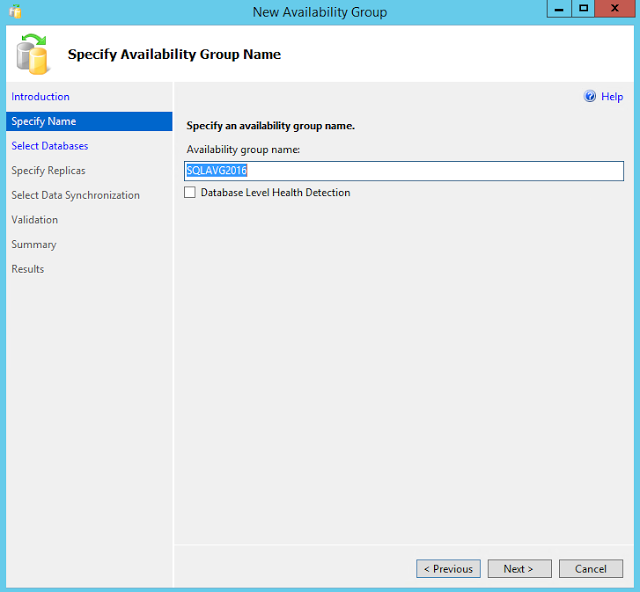Enable Database Level Health Detection checkbox
Viewport: 640px width, 592px height.
click(190, 192)
